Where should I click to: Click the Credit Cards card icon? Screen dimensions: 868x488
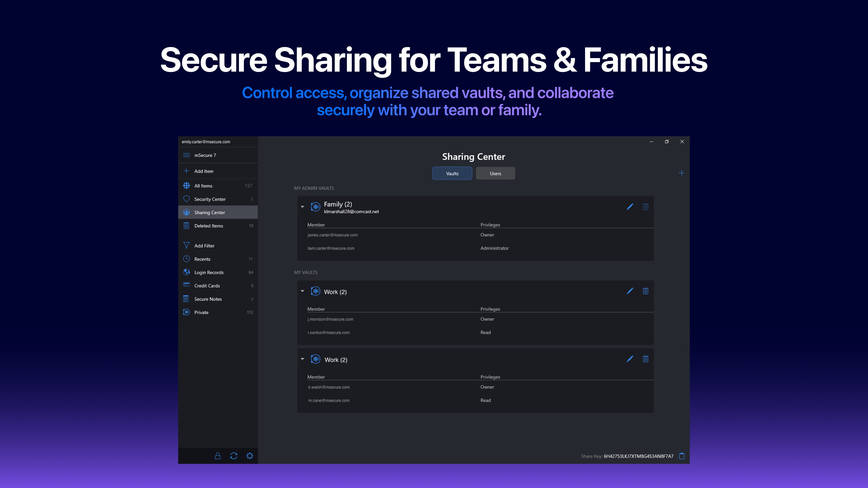[x=186, y=285]
